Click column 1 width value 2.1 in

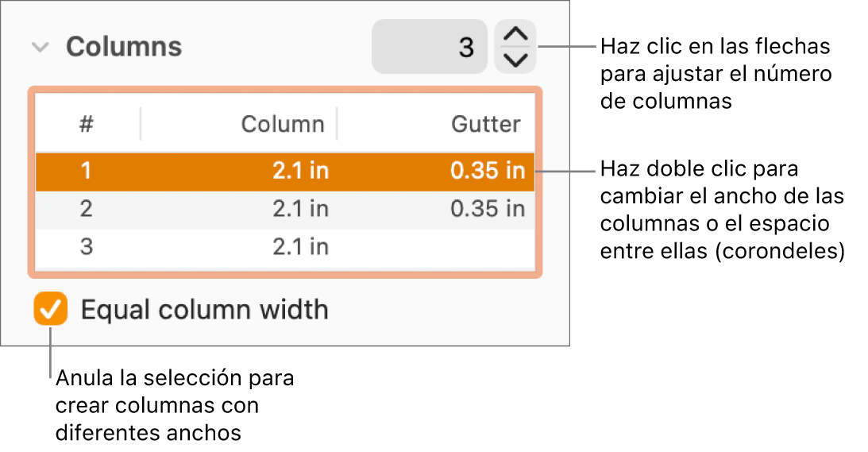coord(300,172)
